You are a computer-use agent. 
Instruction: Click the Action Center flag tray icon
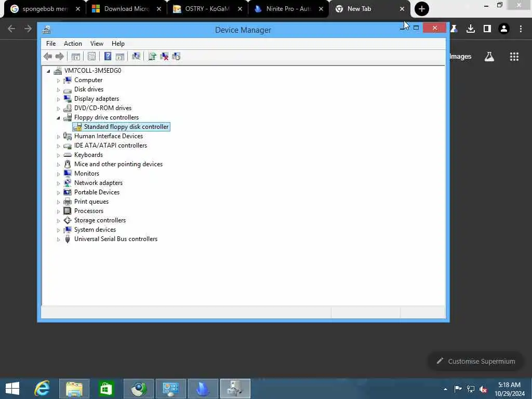(458, 389)
